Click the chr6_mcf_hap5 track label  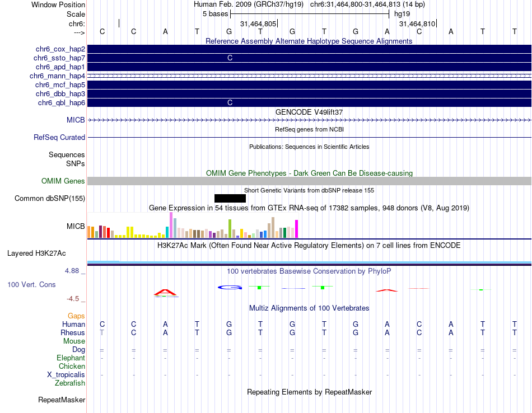pos(60,85)
